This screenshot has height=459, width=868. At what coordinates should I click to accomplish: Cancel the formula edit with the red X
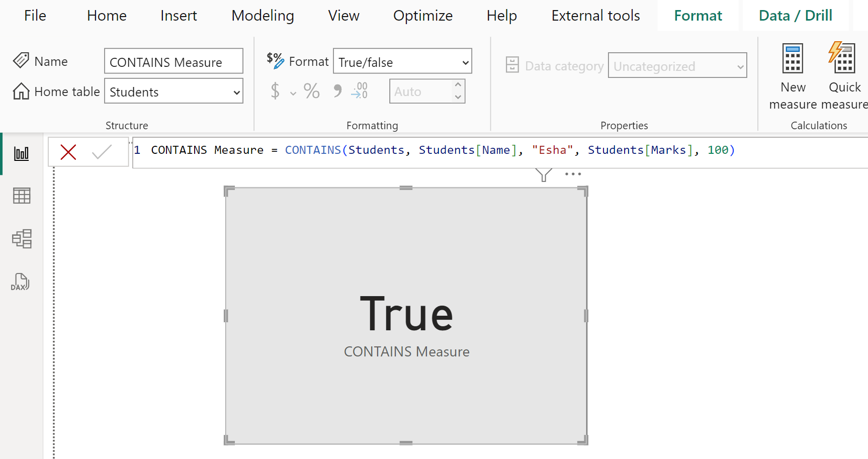click(68, 151)
